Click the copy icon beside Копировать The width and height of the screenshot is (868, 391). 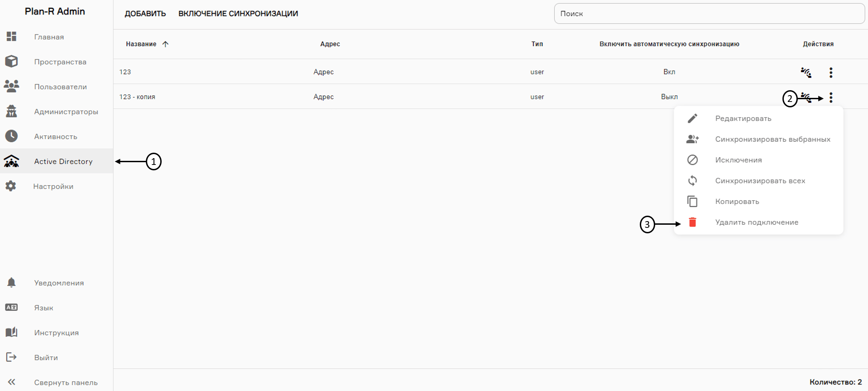pyautogui.click(x=692, y=202)
